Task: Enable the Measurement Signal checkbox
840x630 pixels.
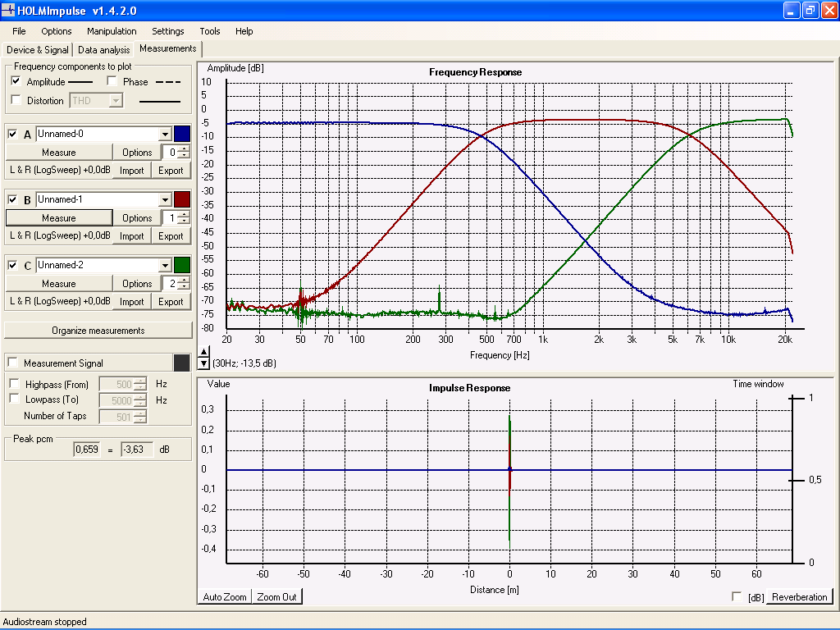Action: [13, 363]
